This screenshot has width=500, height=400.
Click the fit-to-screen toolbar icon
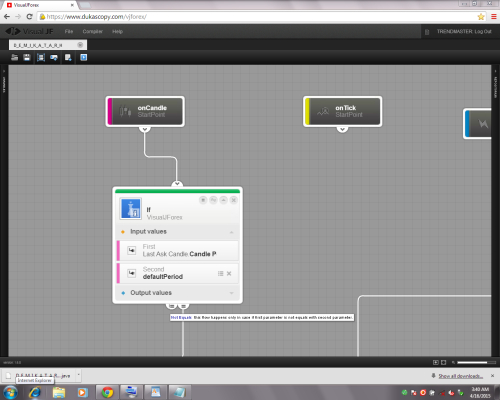41,58
